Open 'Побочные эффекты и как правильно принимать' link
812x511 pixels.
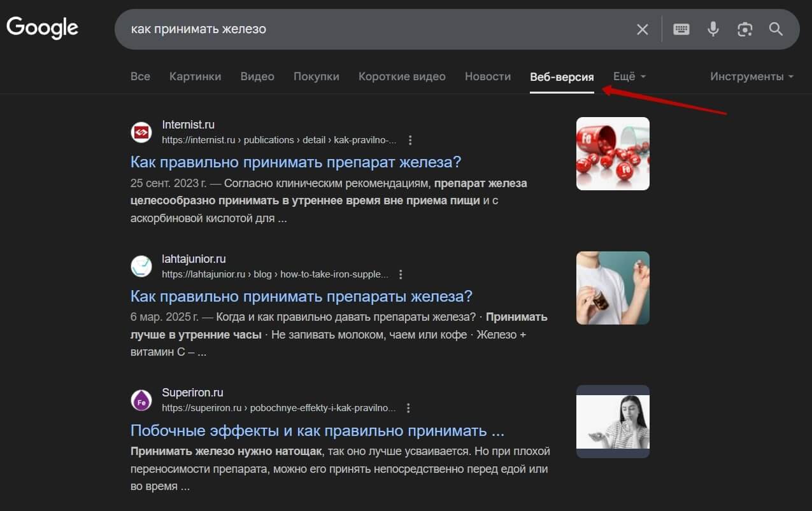317,430
